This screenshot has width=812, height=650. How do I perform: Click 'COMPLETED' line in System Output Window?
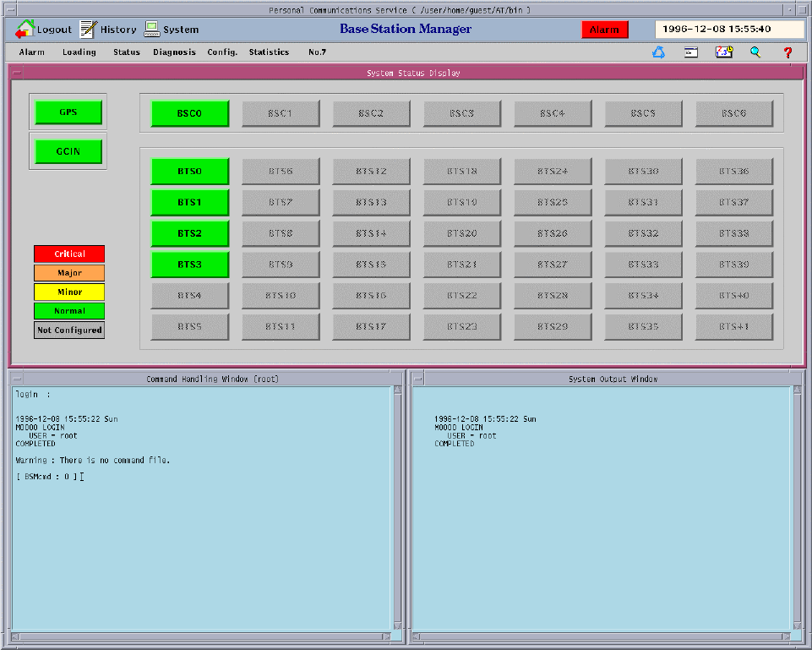[x=454, y=444]
